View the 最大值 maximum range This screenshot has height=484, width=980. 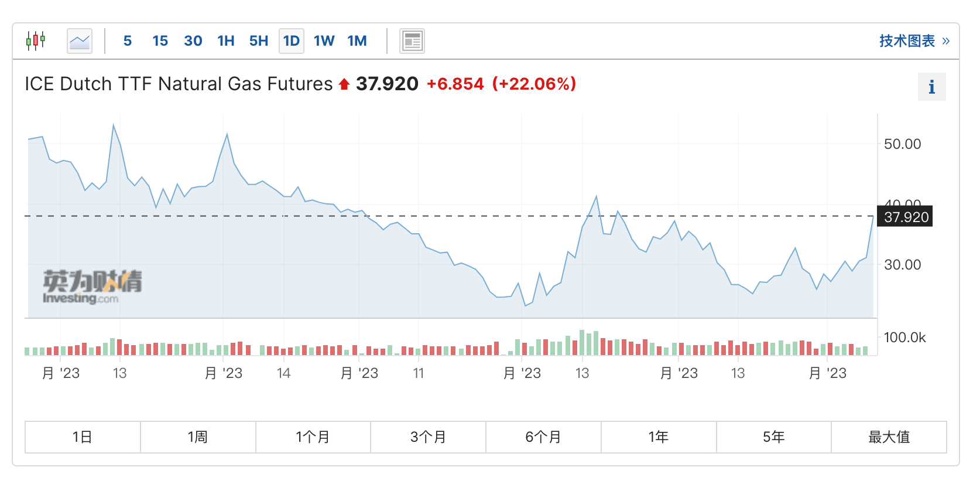tap(889, 437)
